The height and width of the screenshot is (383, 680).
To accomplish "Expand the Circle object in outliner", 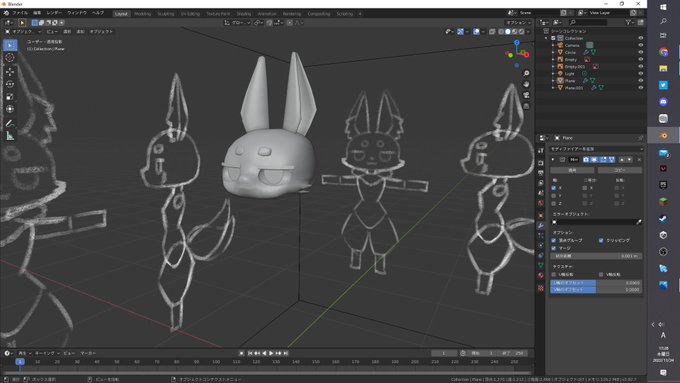I will tap(553, 52).
